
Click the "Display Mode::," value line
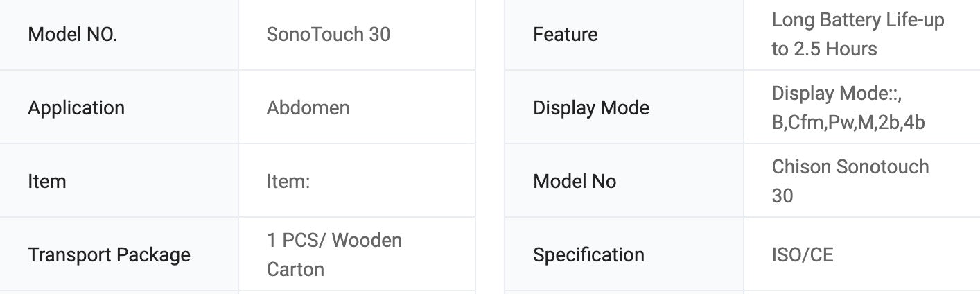tap(836, 94)
